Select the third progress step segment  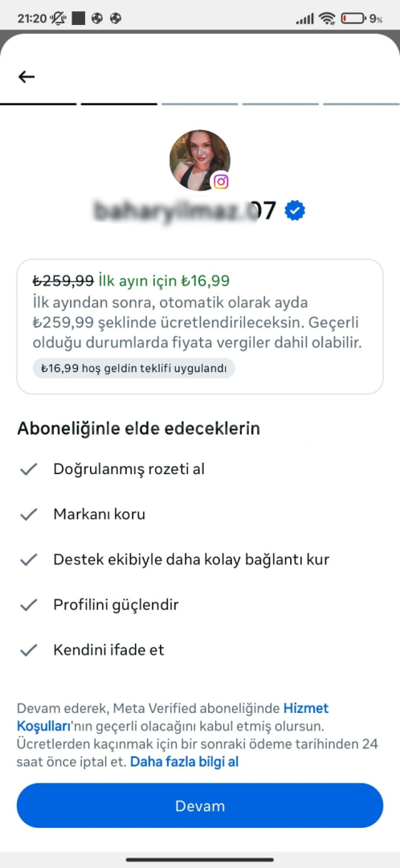(x=200, y=104)
